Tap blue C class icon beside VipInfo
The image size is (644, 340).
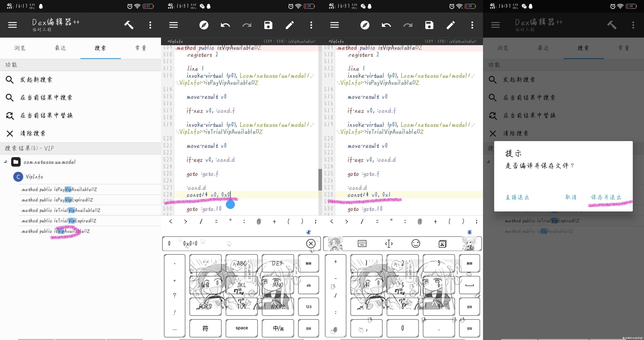click(18, 177)
